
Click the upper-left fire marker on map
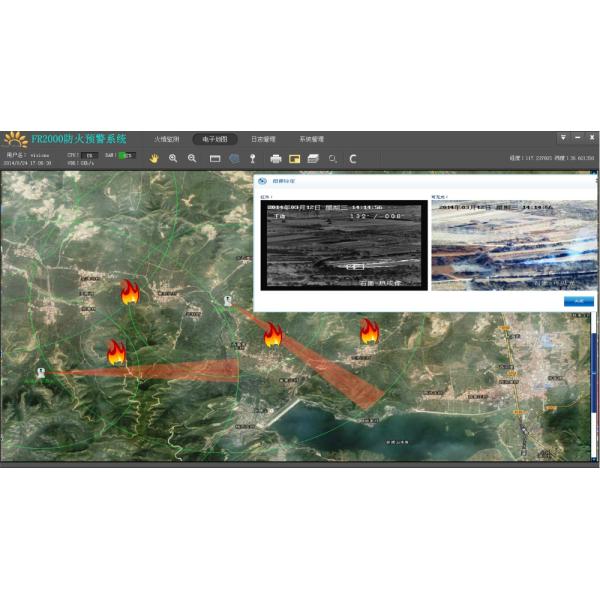[x=129, y=292]
